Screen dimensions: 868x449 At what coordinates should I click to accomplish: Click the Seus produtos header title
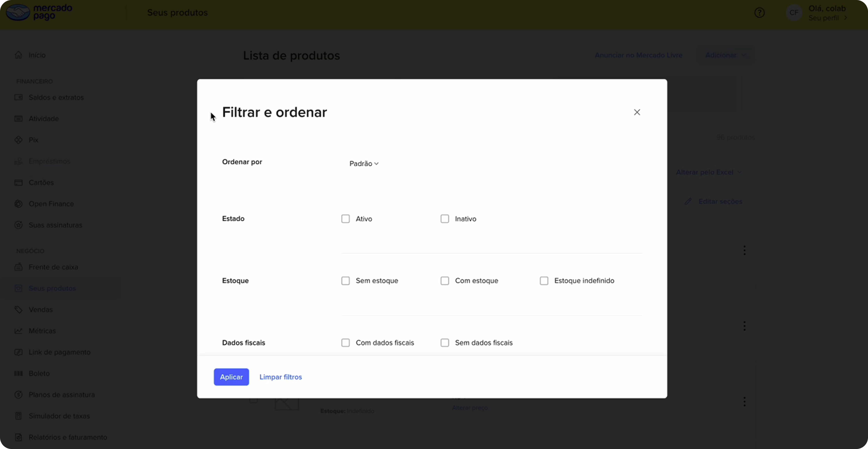click(x=177, y=12)
